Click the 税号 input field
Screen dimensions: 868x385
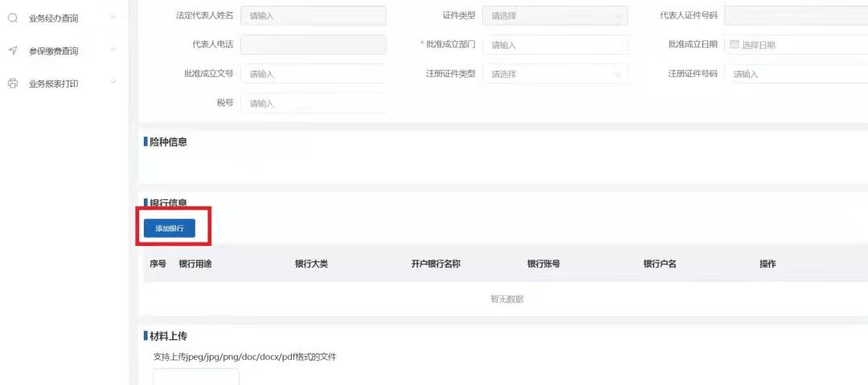point(313,103)
